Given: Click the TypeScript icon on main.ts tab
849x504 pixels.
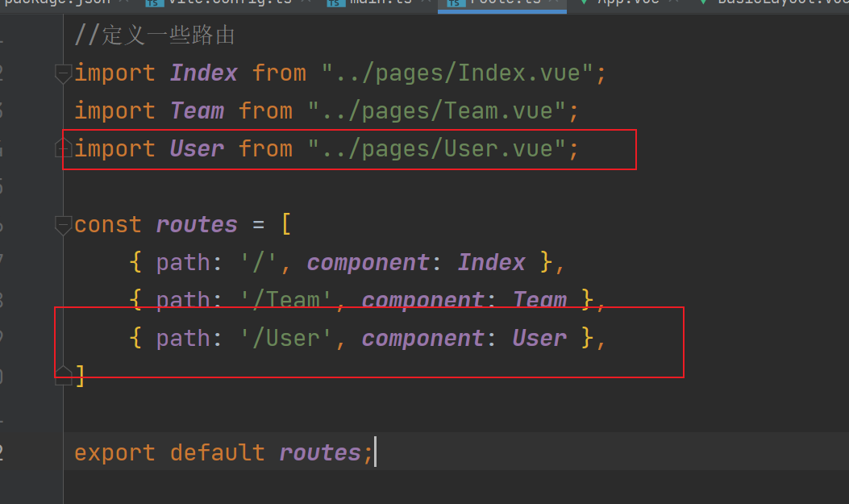Looking at the screenshot, I should [334, 2].
